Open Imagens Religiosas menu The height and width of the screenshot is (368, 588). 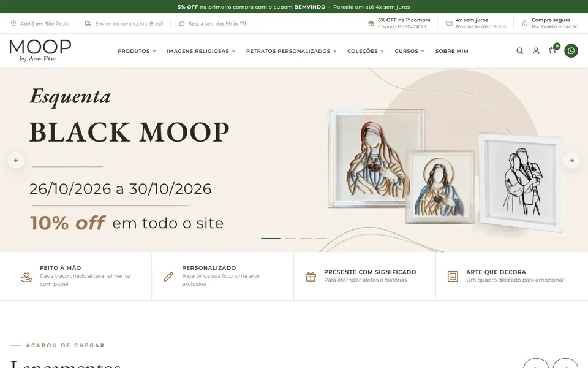coord(198,51)
